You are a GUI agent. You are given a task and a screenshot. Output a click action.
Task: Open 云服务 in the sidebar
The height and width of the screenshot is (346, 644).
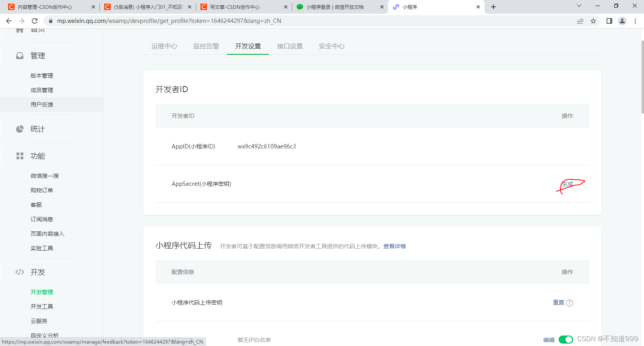tap(39, 321)
